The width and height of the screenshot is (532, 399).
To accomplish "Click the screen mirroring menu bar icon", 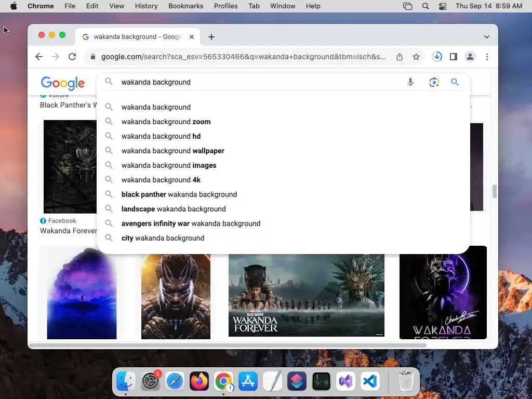I will click(407, 6).
